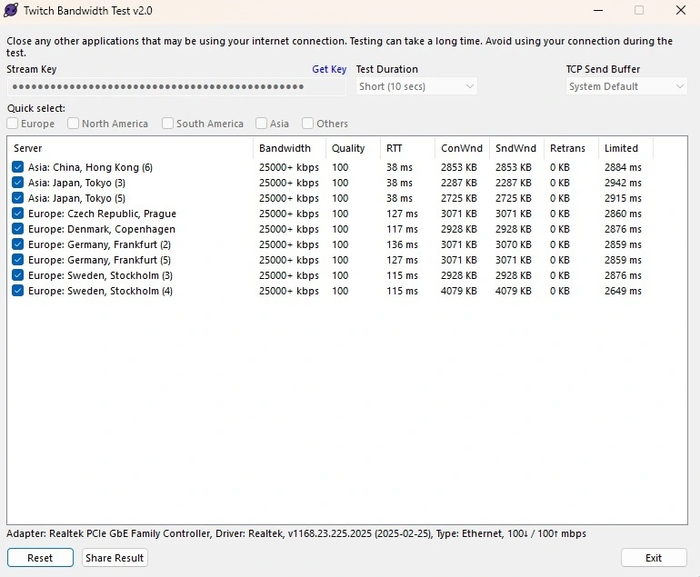Open the Test Duration dropdown

(417, 87)
